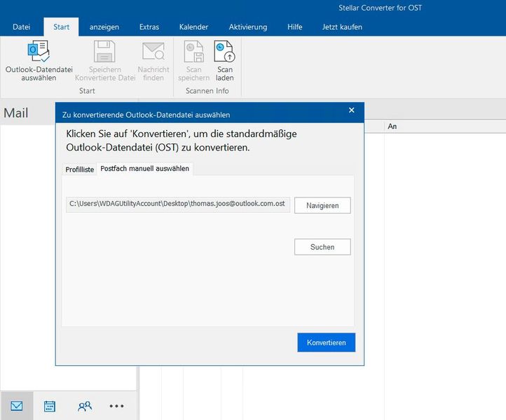Click the Mail pane heading
Viewport: 506px width, 420px height.
pos(16,113)
